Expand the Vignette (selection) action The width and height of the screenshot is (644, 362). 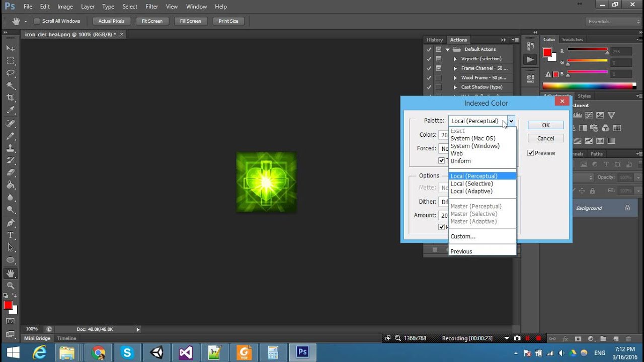455,59
